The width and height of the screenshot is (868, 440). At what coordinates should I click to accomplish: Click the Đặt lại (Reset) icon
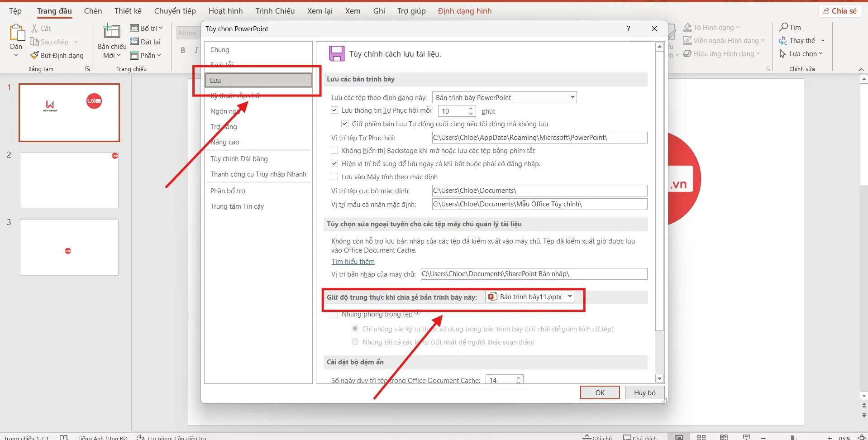[134, 42]
